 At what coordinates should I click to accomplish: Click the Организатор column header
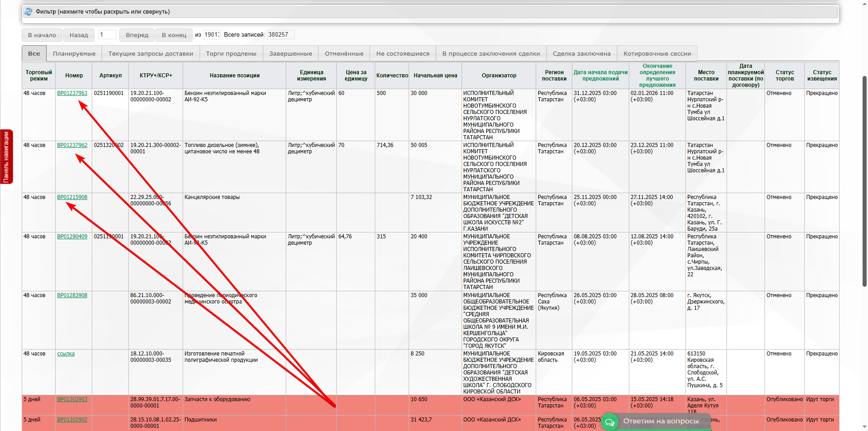tap(499, 76)
